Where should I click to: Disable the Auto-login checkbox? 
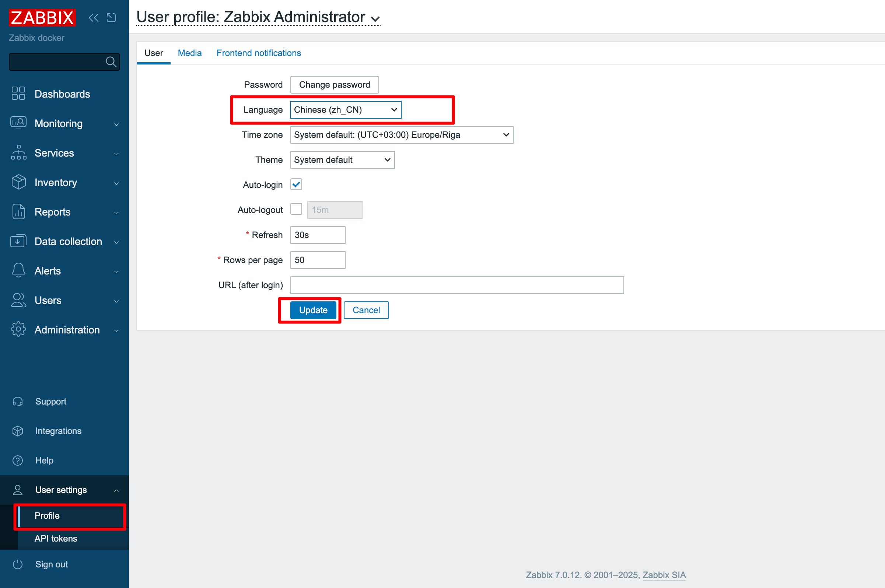tap(296, 185)
